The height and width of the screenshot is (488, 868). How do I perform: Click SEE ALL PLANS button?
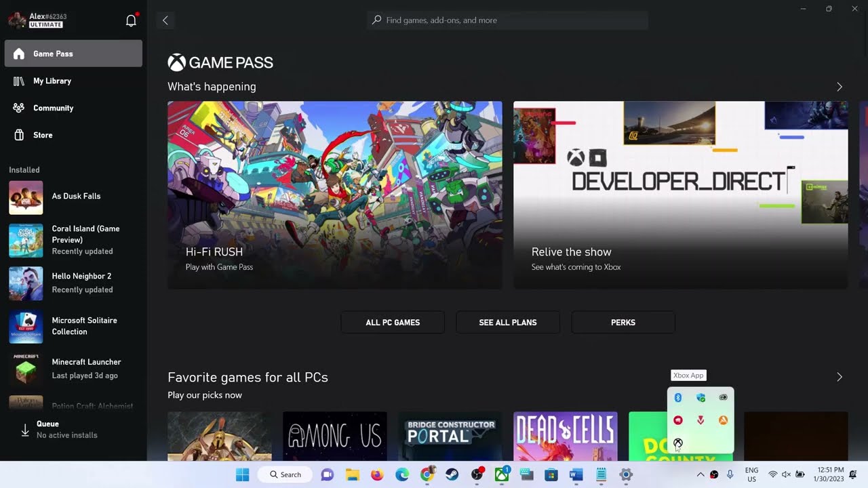pos(508,323)
